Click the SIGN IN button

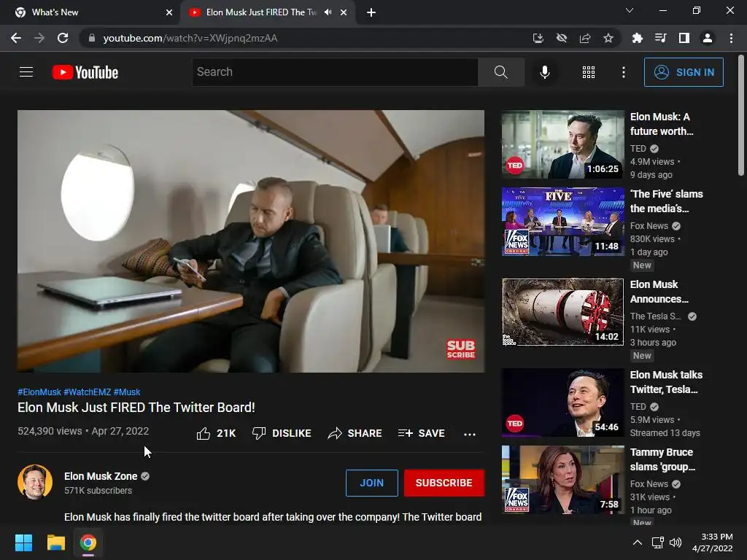(684, 72)
